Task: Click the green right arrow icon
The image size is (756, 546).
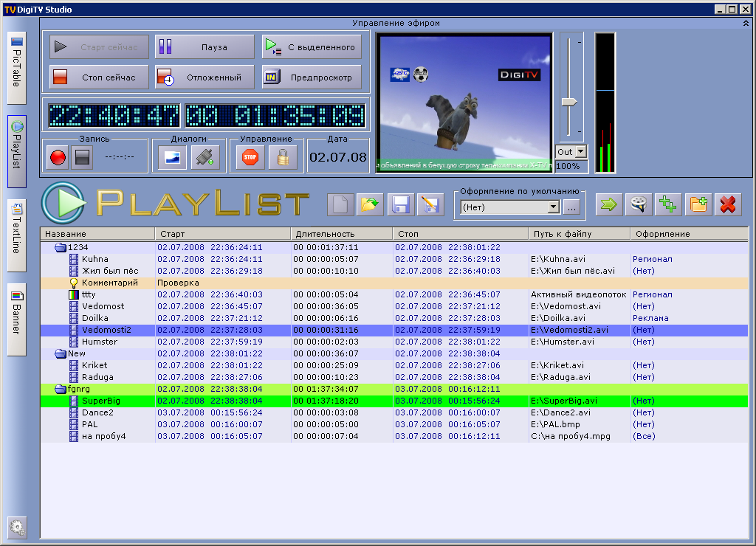Action: (609, 205)
